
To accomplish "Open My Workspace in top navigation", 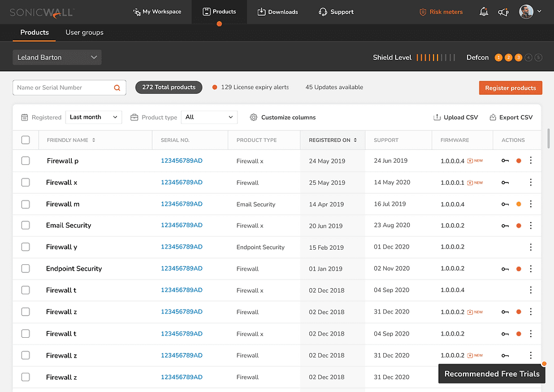I will coord(157,12).
